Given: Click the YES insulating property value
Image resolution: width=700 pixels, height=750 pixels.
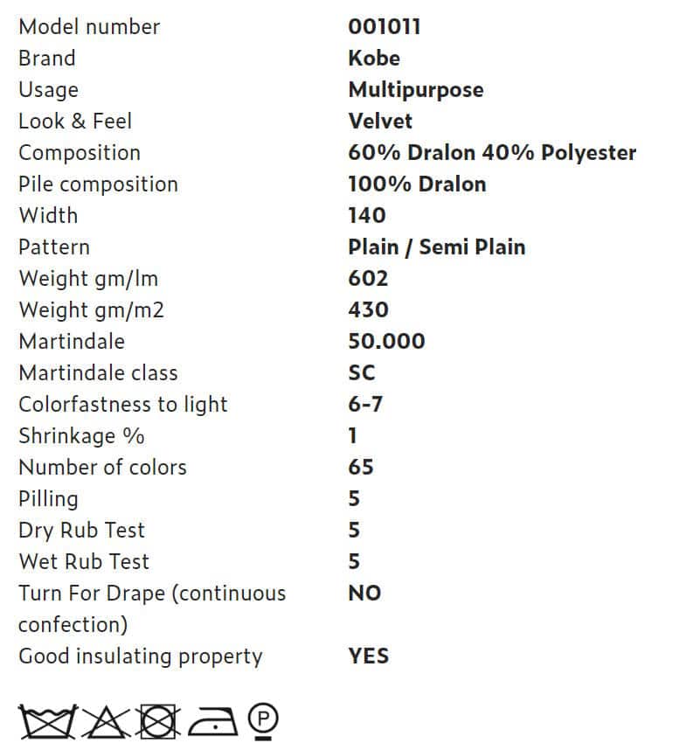Looking at the screenshot, I should click(368, 656).
